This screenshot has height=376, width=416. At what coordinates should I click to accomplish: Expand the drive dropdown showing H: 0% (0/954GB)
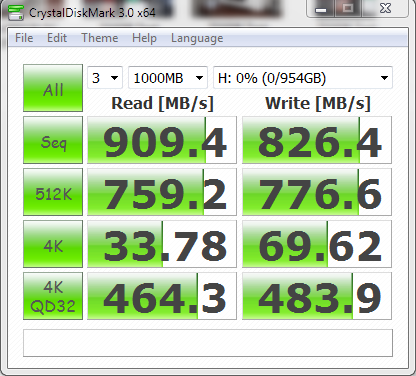pyautogui.click(x=303, y=78)
